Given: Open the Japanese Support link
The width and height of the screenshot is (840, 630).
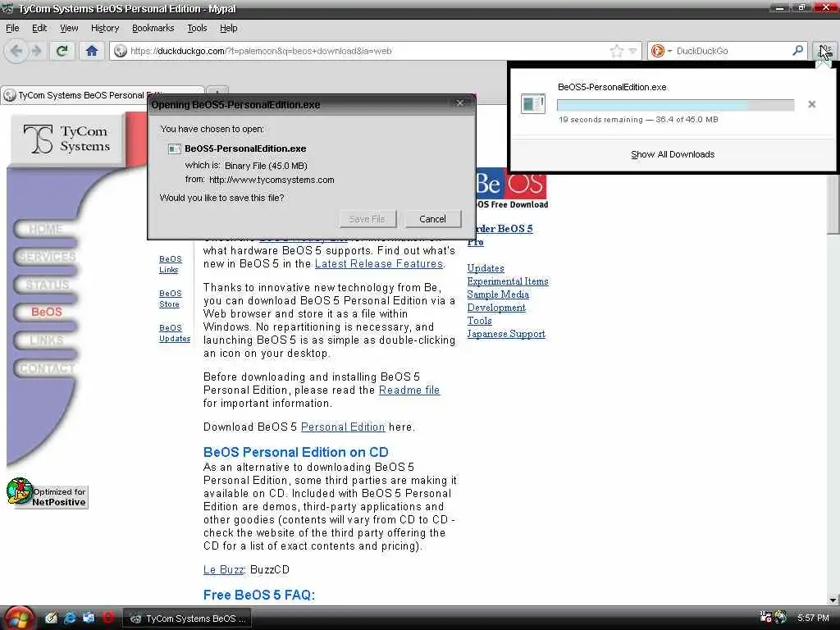Looking at the screenshot, I should (506, 334).
